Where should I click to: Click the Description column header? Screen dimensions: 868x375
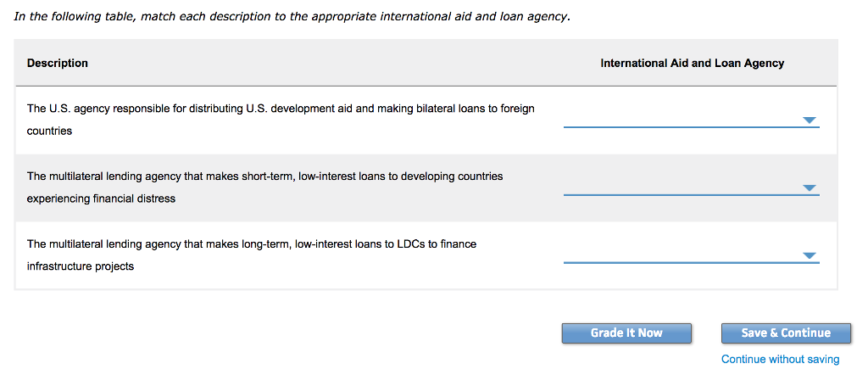[58, 63]
